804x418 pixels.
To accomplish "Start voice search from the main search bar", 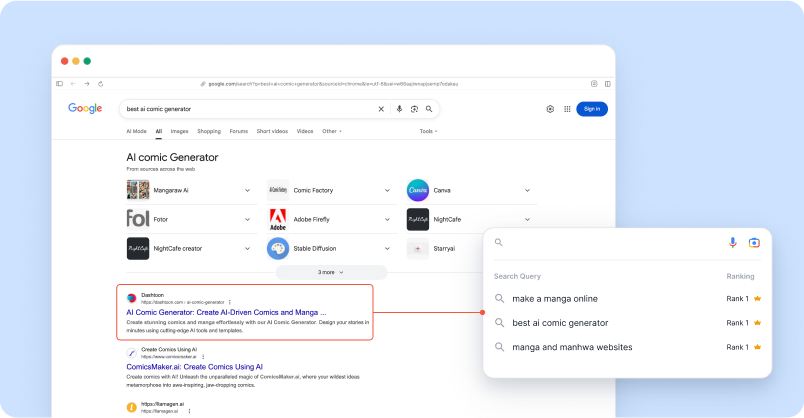I will (399, 109).
